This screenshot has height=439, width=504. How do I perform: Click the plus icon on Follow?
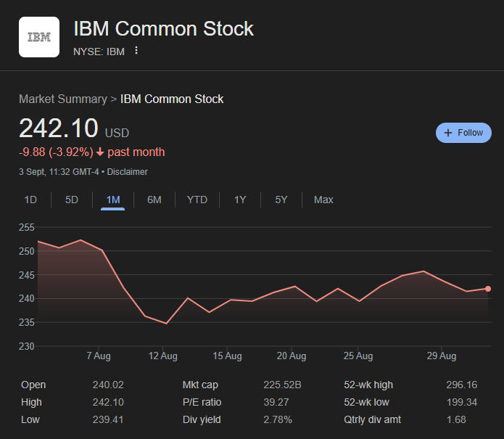448,133
